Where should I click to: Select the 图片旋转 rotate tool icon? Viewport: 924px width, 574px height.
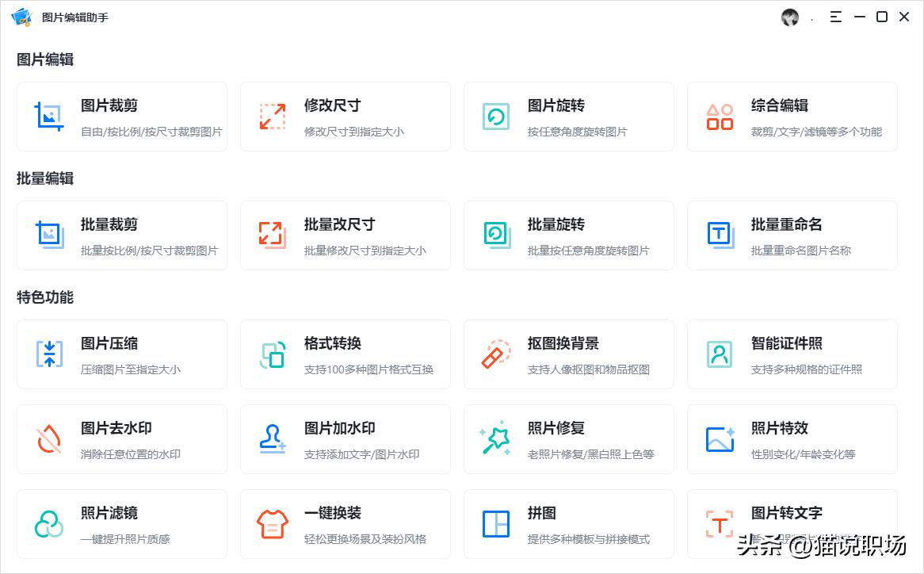(495, 116)
